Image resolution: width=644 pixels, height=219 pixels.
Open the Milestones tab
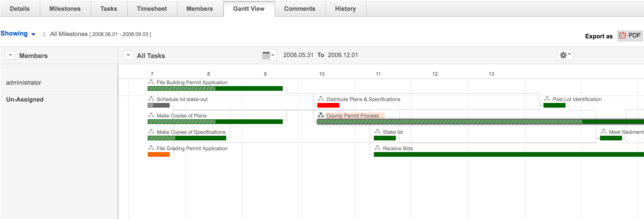(65, 9)
